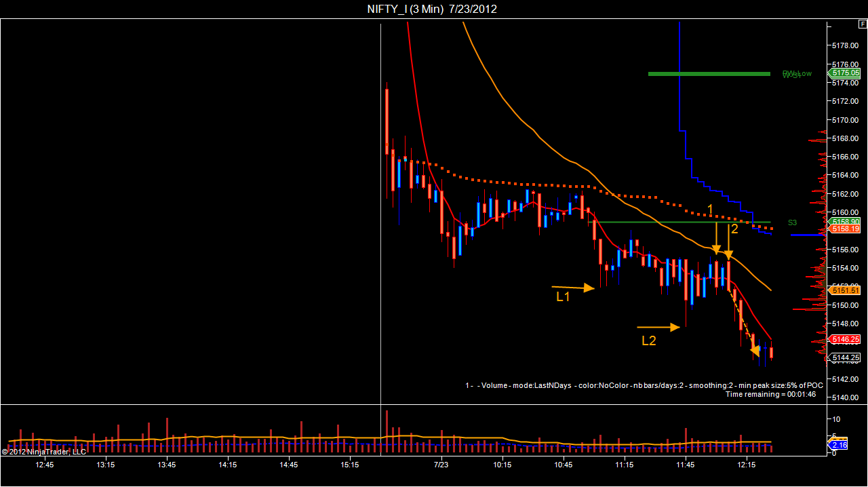Click the 5154.00 price axis label
Screen dimensions: 868x487
(x=845, y=268)
